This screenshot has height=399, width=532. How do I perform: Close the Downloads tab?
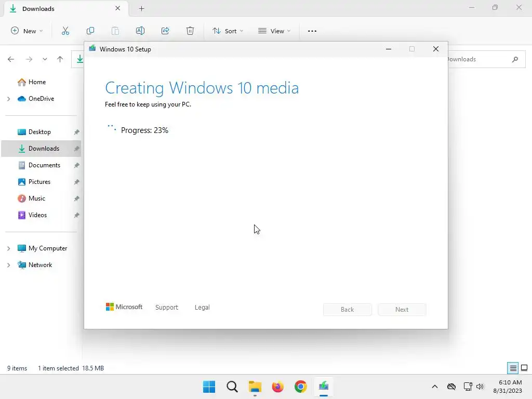[118, 8]
